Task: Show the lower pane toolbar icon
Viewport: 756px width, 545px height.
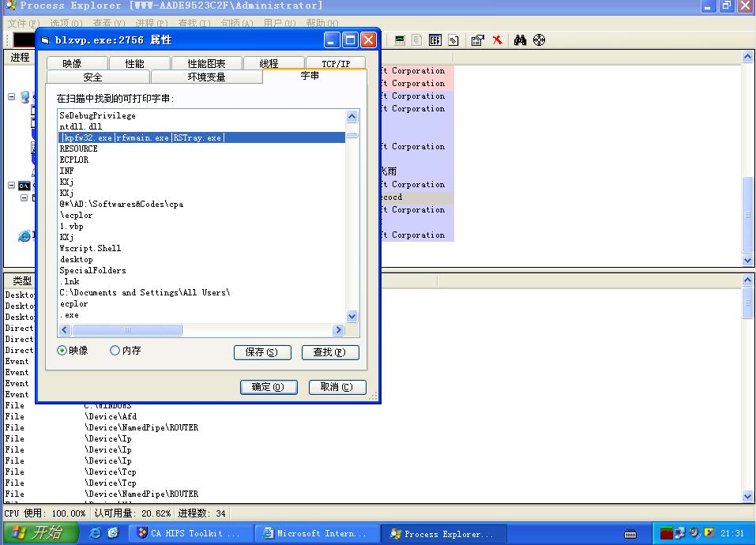Action: pos(435,40)
